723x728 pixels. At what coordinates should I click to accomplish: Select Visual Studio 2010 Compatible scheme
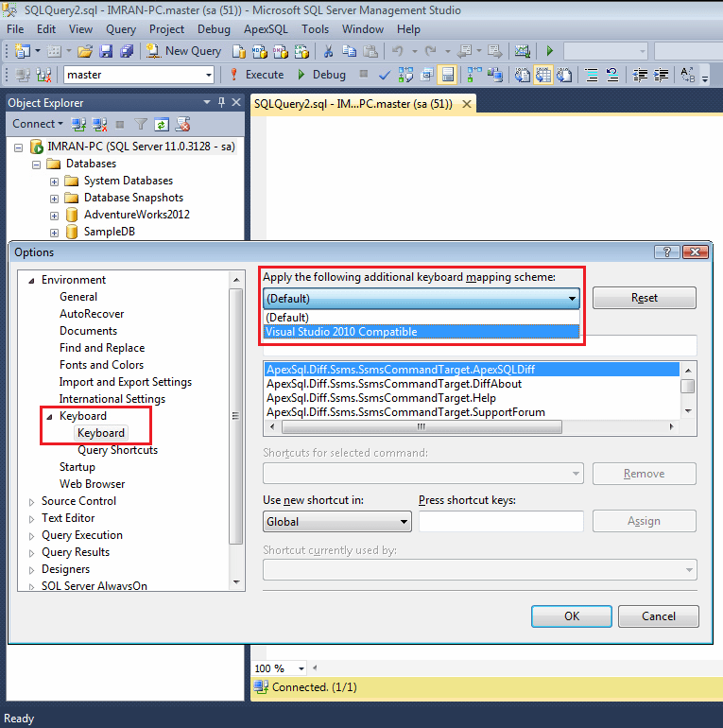422,332
